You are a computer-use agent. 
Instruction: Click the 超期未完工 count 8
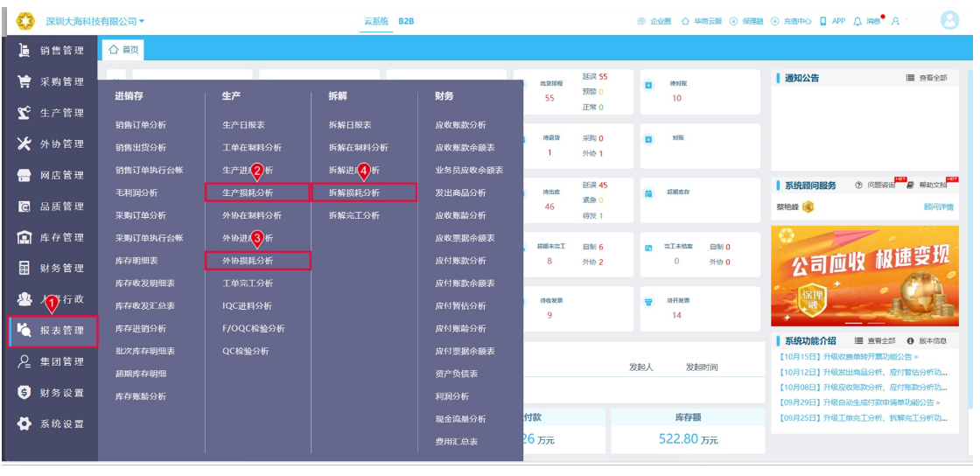coord(549,261)
